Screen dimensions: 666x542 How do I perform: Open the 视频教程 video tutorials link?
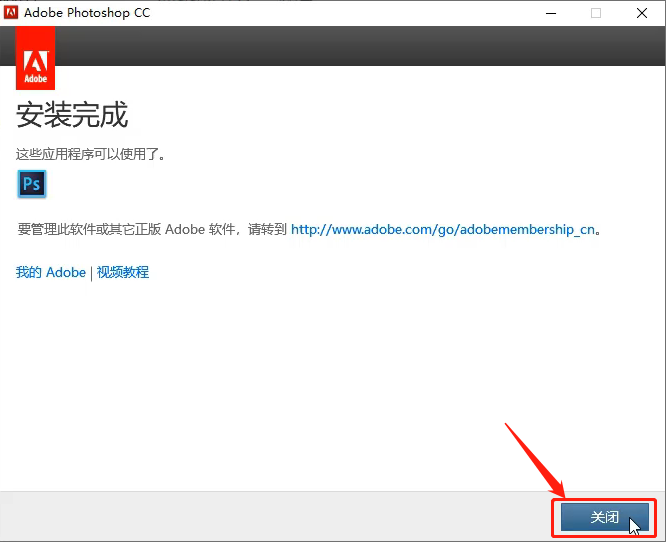(x=123, y=272)
